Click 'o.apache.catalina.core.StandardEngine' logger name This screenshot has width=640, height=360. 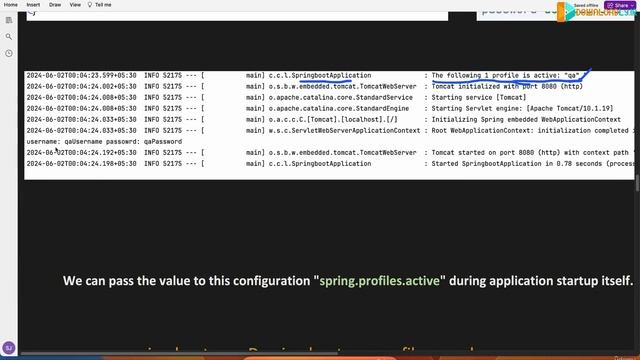tap(339, 109)
